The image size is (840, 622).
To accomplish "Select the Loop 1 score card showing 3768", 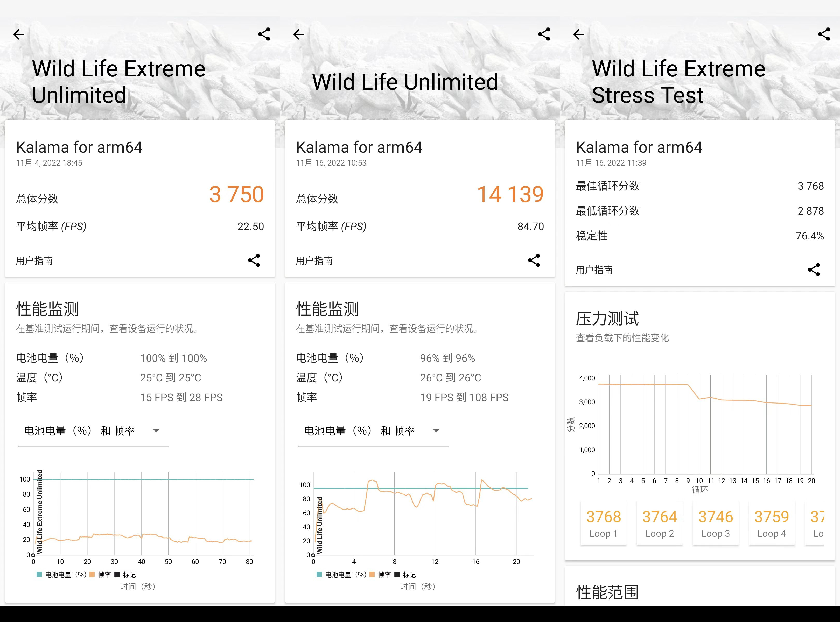I will [x=604, y=522].
